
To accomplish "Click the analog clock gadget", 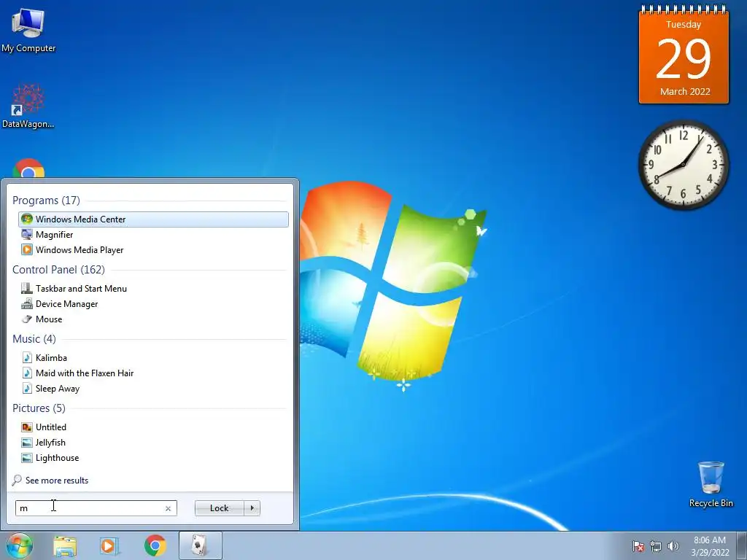I will coord(684,164).
